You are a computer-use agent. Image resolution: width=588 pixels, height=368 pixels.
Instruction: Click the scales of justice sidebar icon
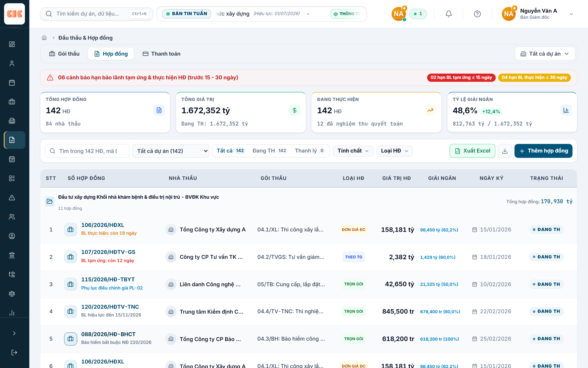tap(12, 294)
